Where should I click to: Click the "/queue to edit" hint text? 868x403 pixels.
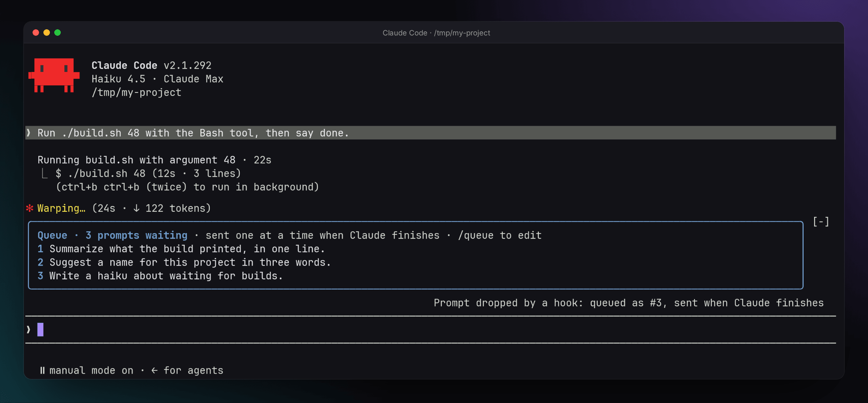[500, 235]
